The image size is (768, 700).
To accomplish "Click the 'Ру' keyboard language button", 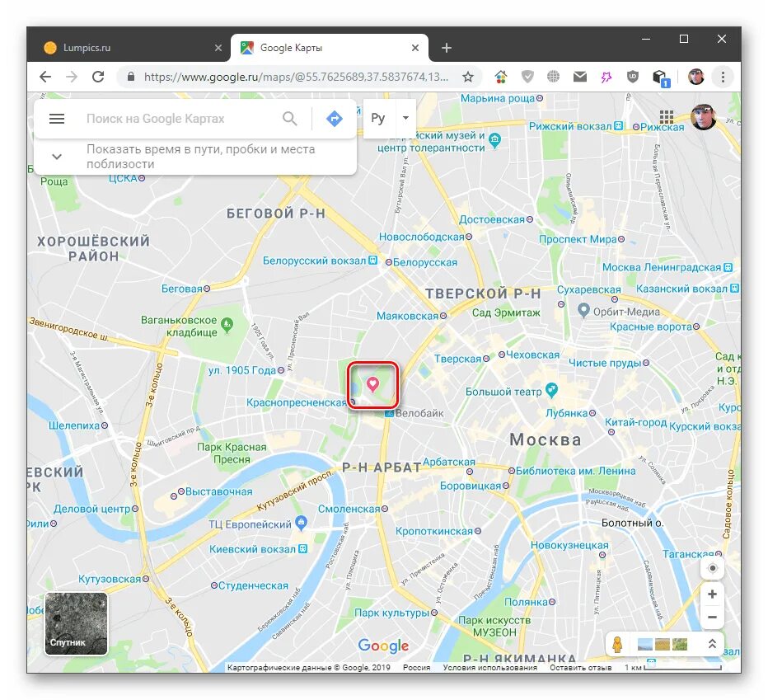I will coord(378,118).
